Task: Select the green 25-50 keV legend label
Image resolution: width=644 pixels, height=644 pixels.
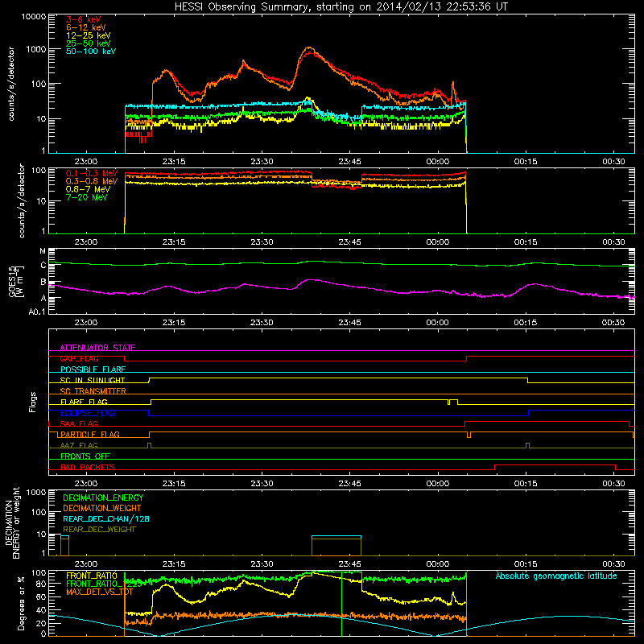Action: pyautogui.click(x=89, y=43)
